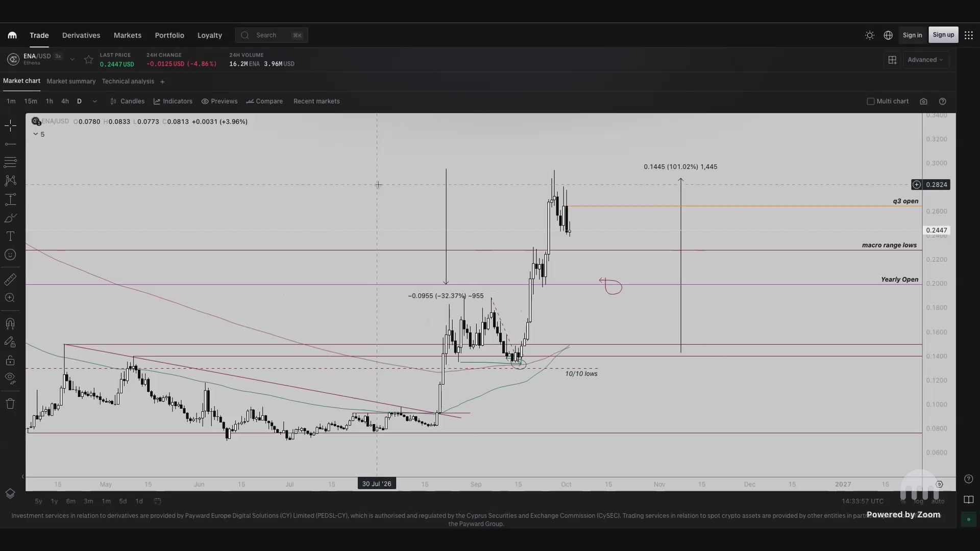Select the trend line drawing tool

click(10, 144)
